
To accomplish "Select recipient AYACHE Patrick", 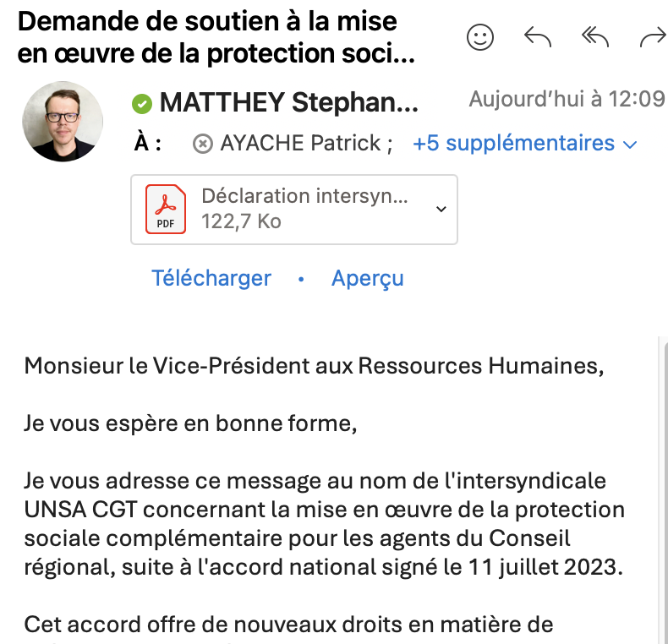I will click(300, 144).
